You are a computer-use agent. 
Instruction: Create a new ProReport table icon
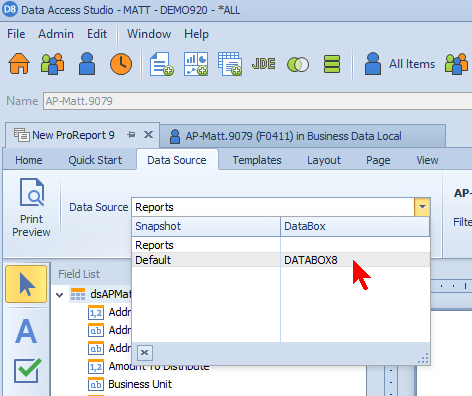click(230, 64)
